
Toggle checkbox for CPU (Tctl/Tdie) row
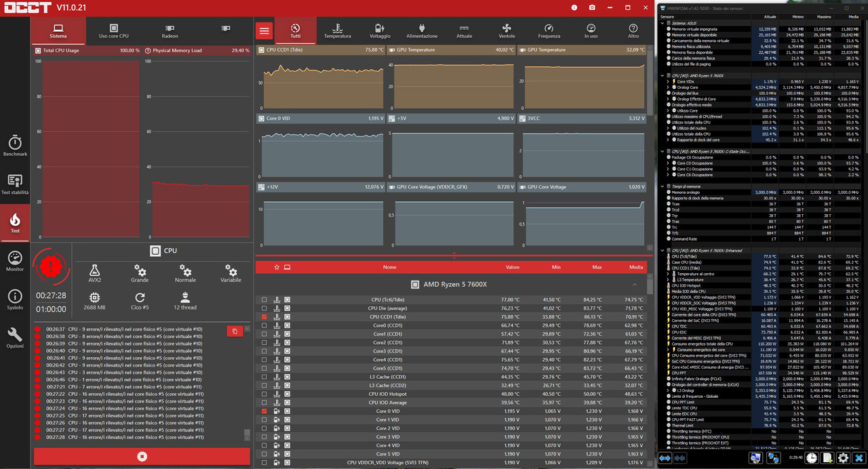pos(264,300)
